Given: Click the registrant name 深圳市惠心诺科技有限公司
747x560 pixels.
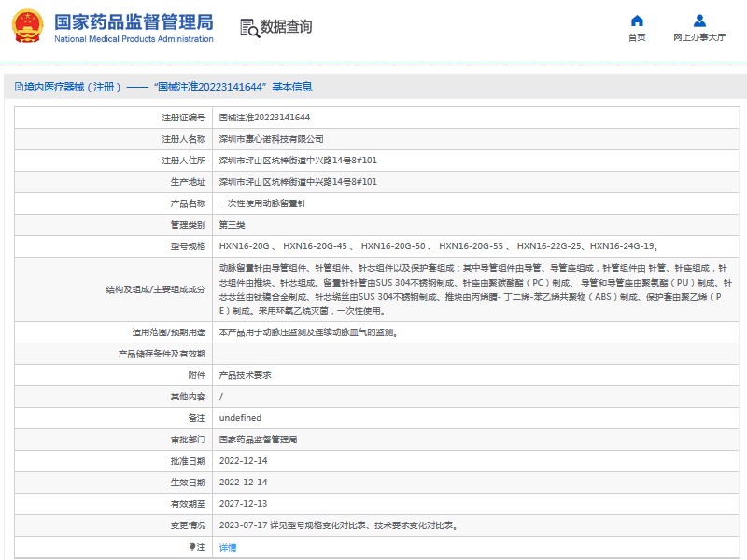Looking at the screenshot, I should point(271,139).
